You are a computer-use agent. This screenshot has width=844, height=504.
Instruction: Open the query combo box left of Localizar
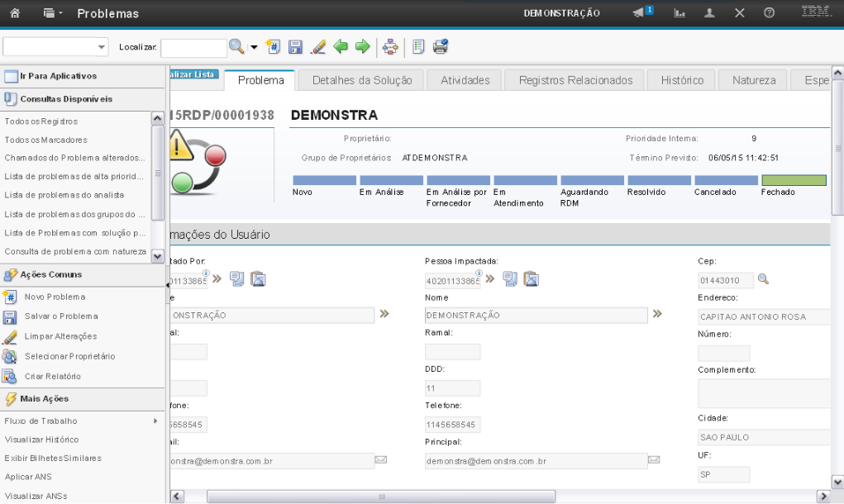(56, 47)
